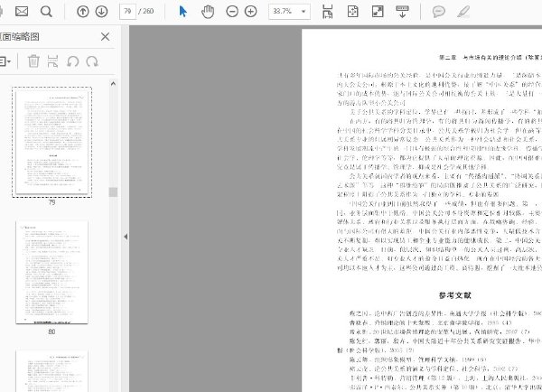Click the fit width scrolling icon

pos(327,12)
